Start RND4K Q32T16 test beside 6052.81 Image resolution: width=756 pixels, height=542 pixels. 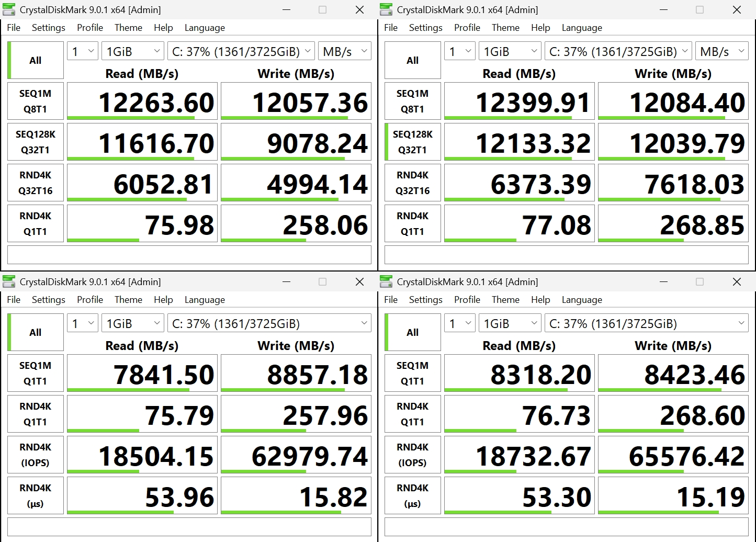[36, 183]
